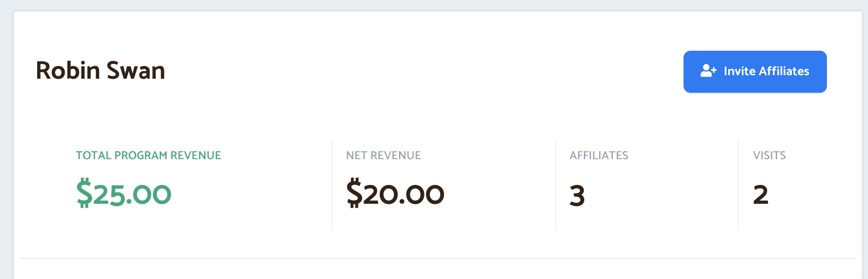Open the Affiliates stat label
The image size is (868, 279).
pyautogui.click(x=599, y=155)
